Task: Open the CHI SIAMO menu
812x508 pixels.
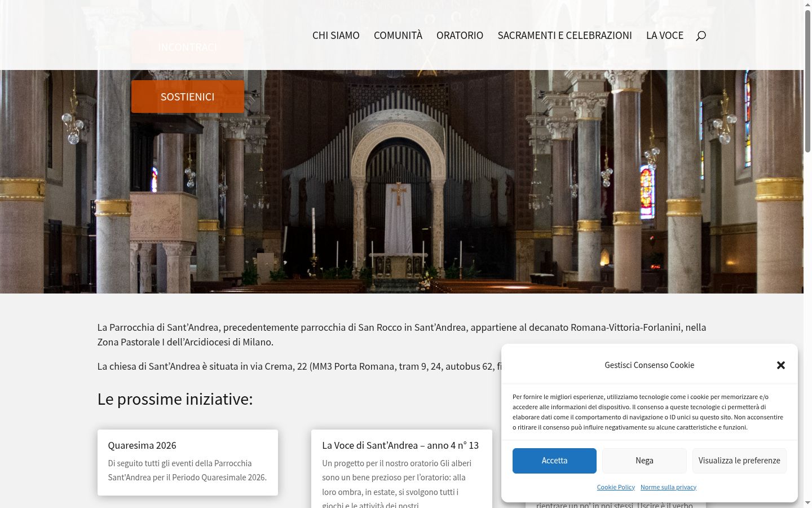Action: [x=336, y=35]
